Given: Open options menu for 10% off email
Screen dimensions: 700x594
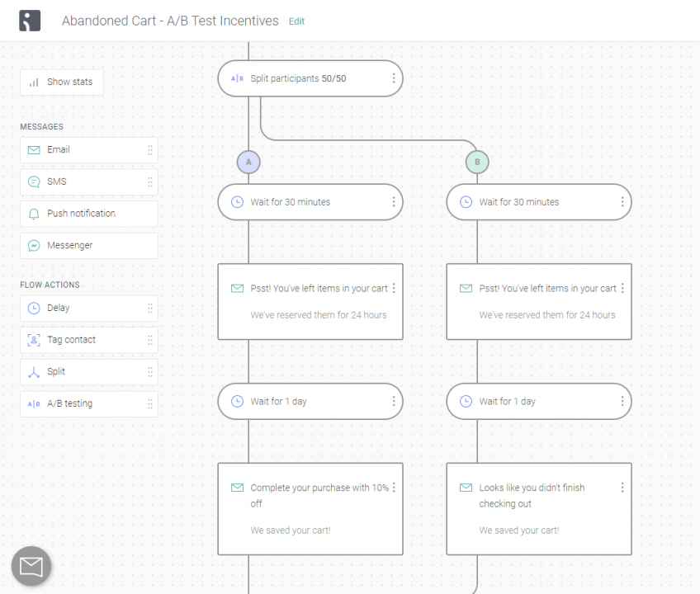Looking at the screenshot, I should pos(394,488).
